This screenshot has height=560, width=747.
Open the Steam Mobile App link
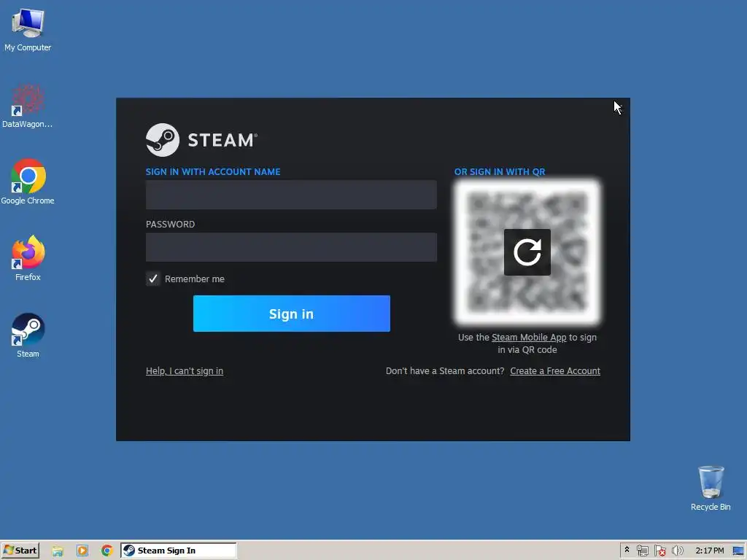(529, 337)
